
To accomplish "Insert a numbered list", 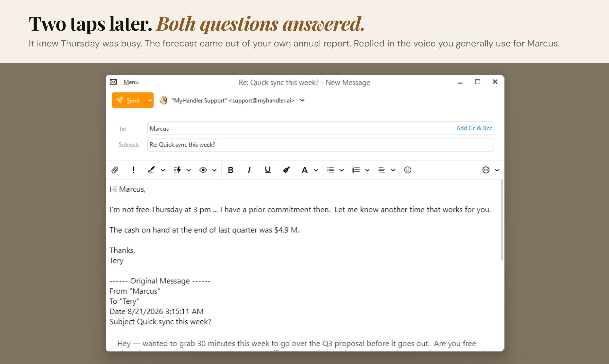I will click(356, 170).
